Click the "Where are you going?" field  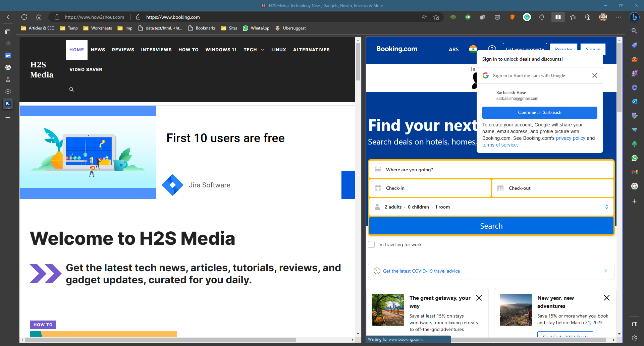[491, 170]
